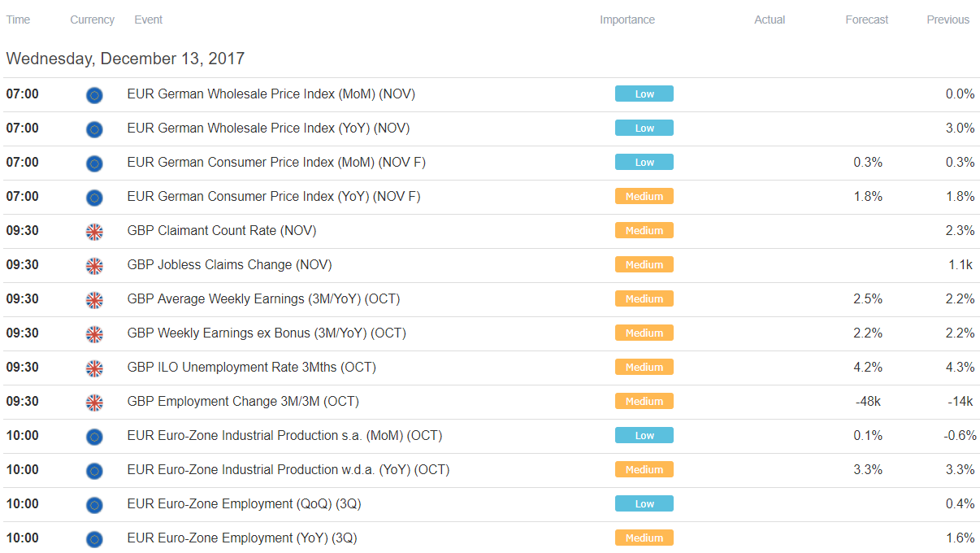Click Medium importance badge for Weekly Earnings ex Bonus
Image resolution: width=980 pixels, height=553 pixels.
tap(644, 333)
